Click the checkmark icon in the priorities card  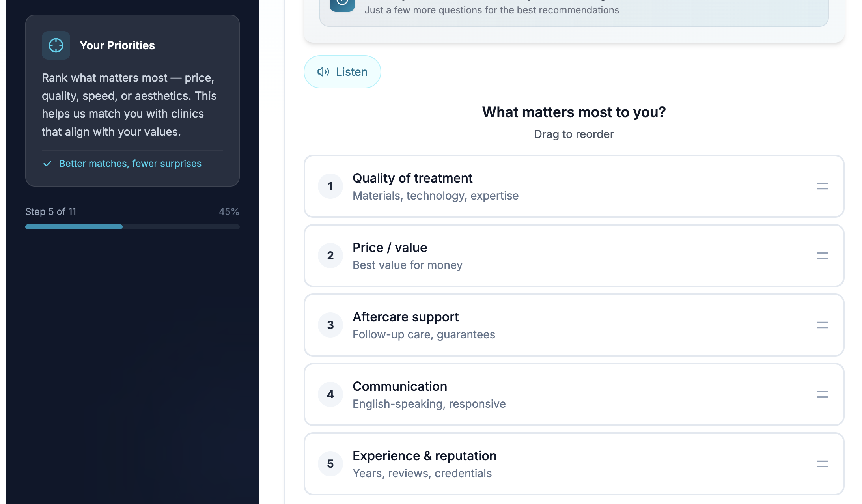[48, 163]
